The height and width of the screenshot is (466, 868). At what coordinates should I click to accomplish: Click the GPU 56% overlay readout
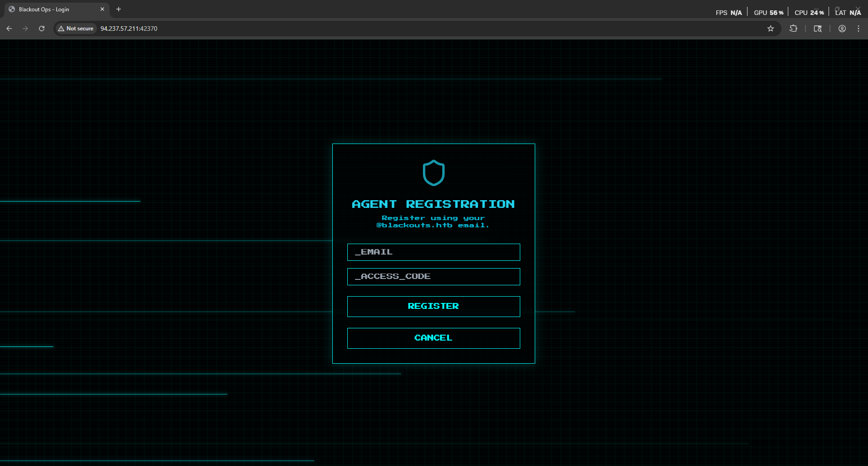[x=768, y=13]
